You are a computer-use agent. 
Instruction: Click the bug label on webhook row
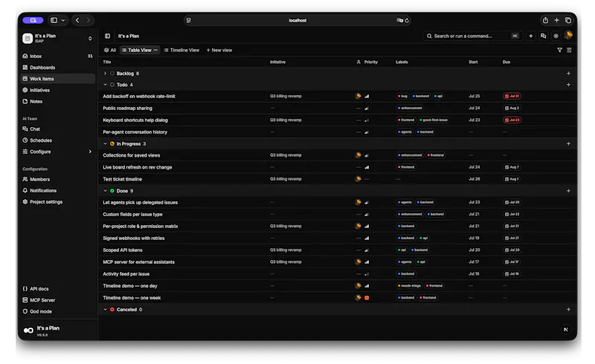click(x=402, y=97)
